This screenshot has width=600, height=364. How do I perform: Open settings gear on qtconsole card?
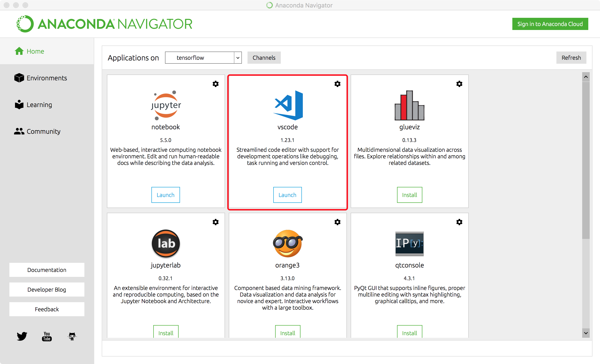[459, 222]
